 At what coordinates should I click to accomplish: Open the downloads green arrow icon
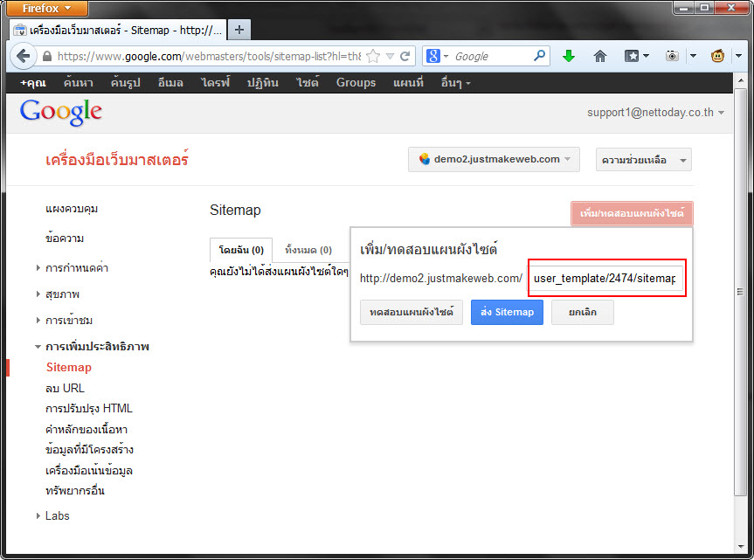(x=569, y=56)
